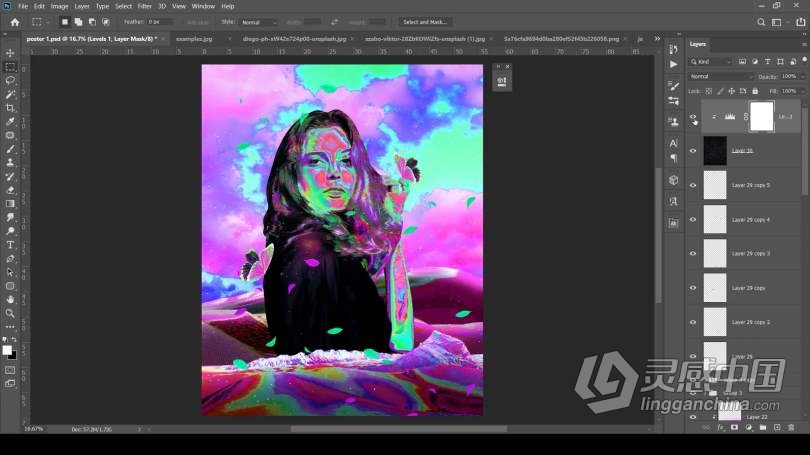Open the Brush Settings panel icon

click(x=674, y=85)
